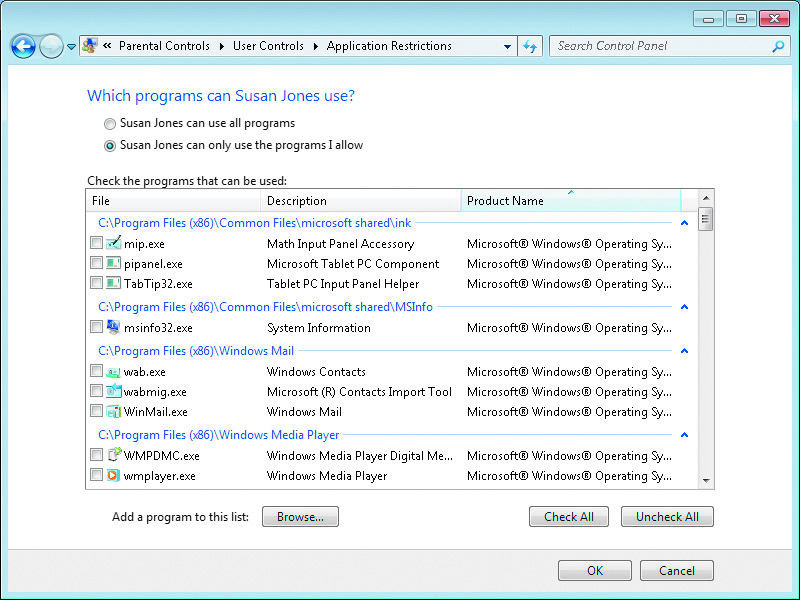Click the WinMail.exe program icon
The image size is (800, 600).
pyautogui.click(x=113, y=411)
